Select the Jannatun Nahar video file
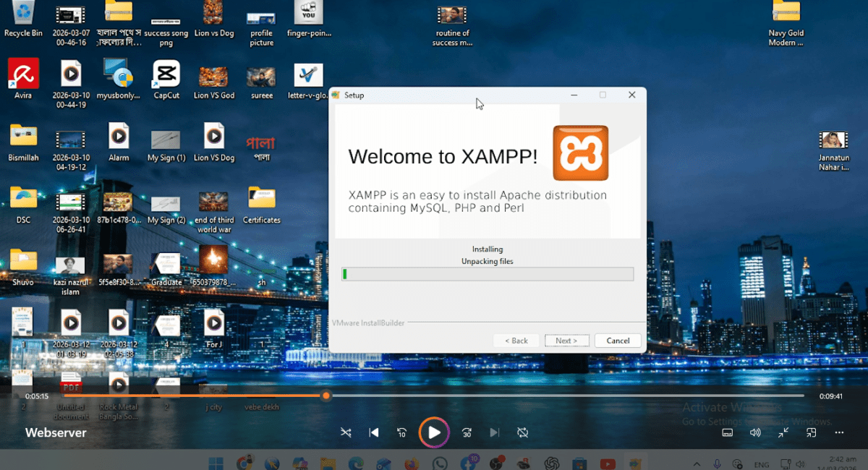868x470 pixels. tap(834, 150)
